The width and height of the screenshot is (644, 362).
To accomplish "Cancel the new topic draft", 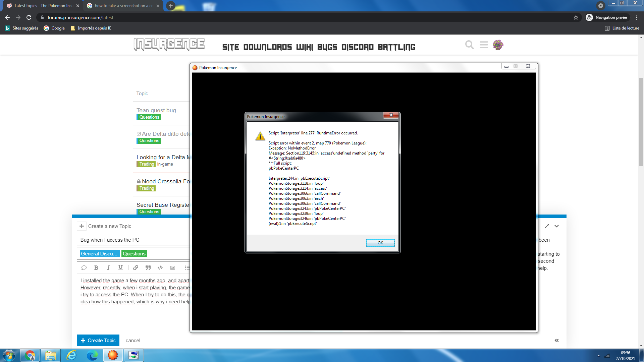I will [133, 341].
